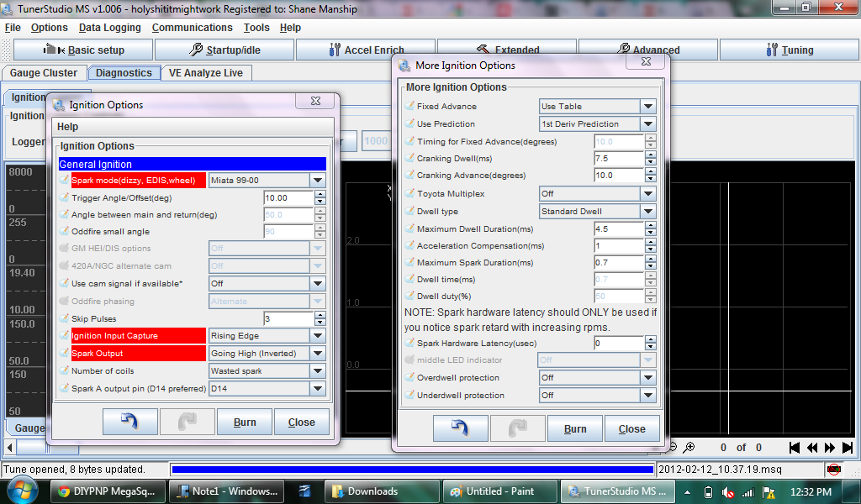
Task: Click the undo arrow in More Ignition Options dialog
Action: [460, 428]
